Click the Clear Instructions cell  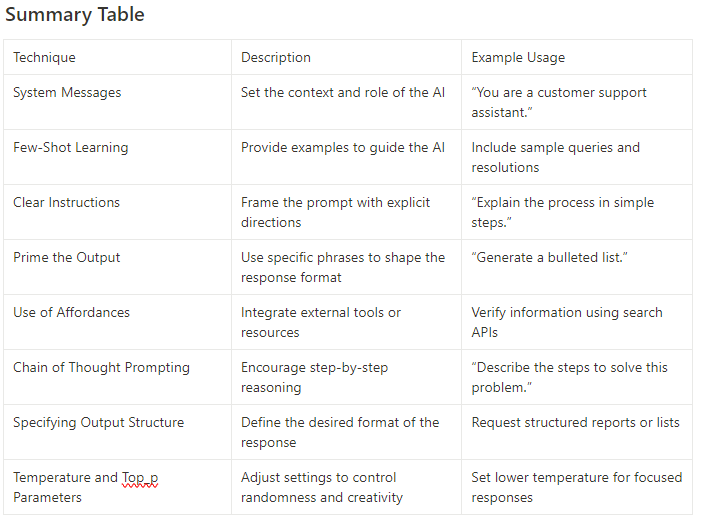[x=66, y=203]
